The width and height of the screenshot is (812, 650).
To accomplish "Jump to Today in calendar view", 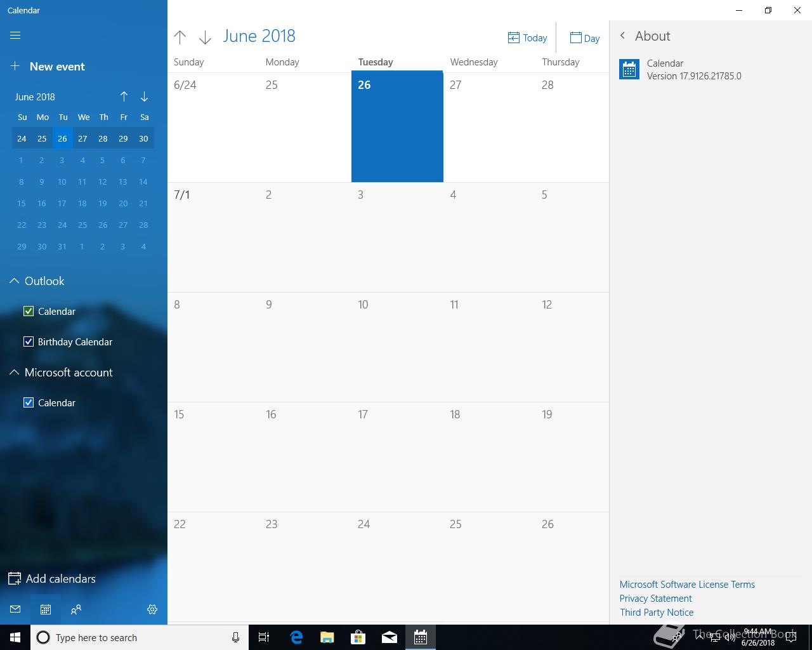I will 527,38.
